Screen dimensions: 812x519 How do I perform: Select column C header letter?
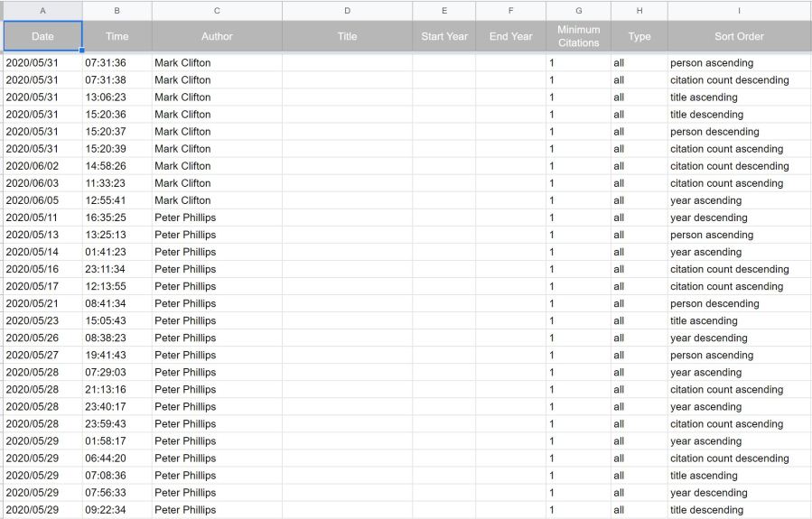click(217, 10)
